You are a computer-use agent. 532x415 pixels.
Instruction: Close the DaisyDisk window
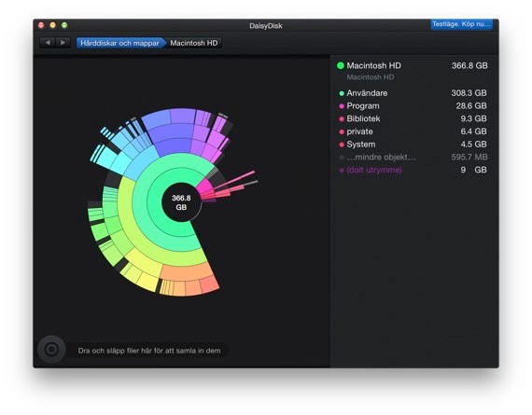[x=41, y=25]
